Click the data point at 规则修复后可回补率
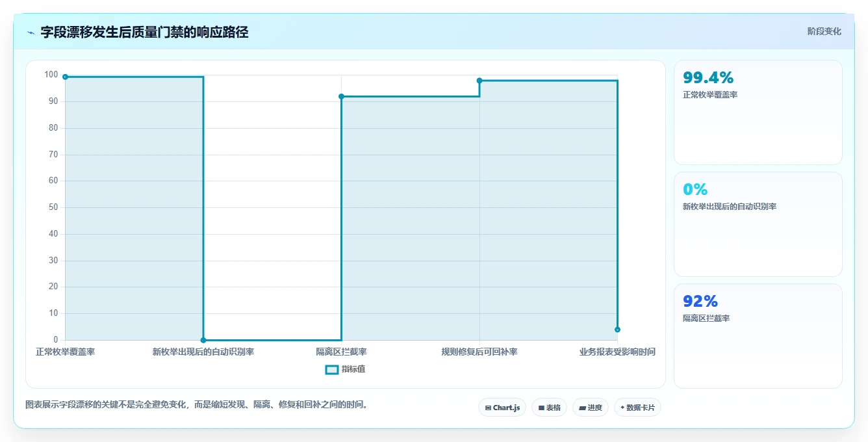The width and height of the screenshot is (868, 442). click(x=479, y=81)
